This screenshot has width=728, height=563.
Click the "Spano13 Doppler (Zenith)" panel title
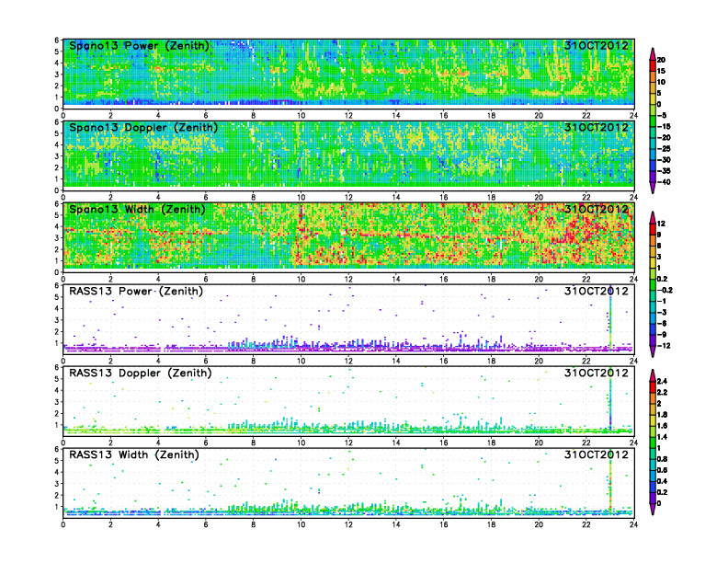[143, 128]
